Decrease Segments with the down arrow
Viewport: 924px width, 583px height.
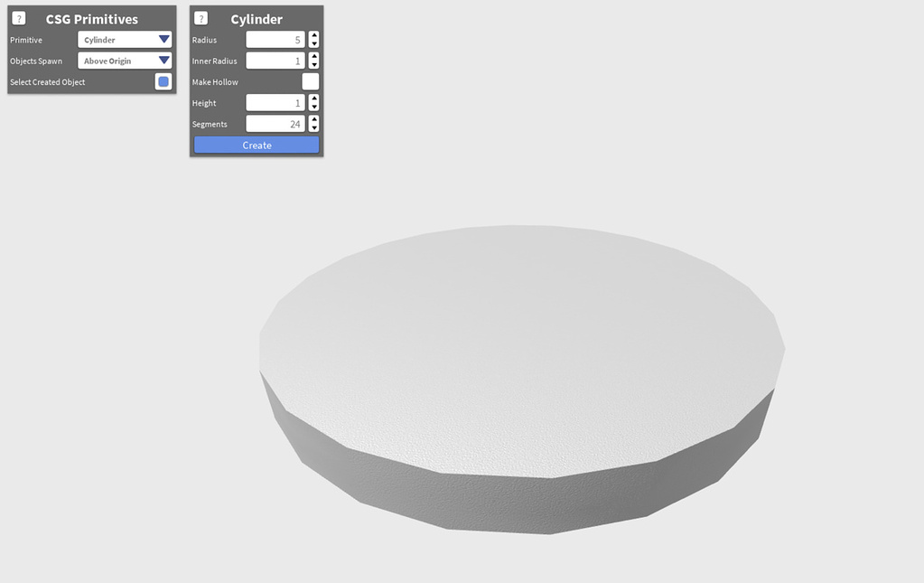tap(313, 127)
